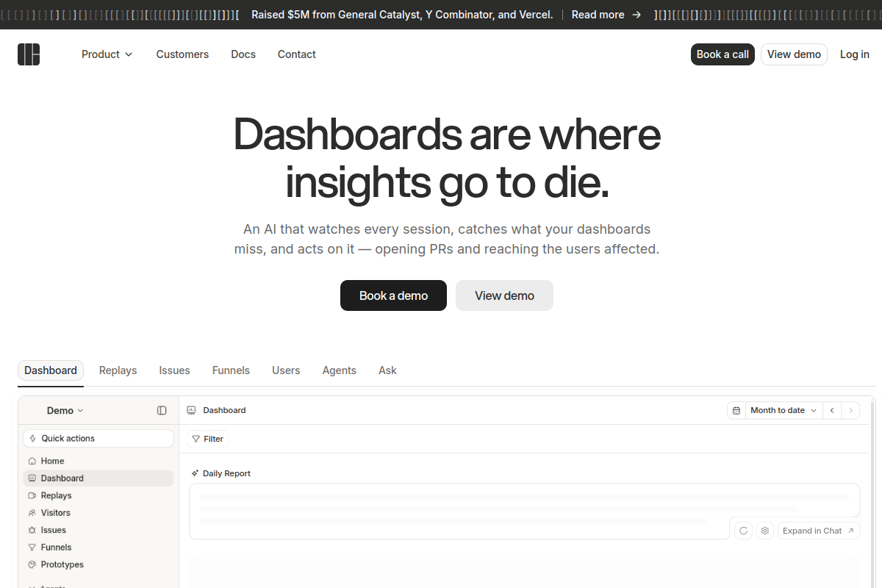Switch to the Issues tab above the preview
The image size is (882, 588).
(x=175, y=370)
